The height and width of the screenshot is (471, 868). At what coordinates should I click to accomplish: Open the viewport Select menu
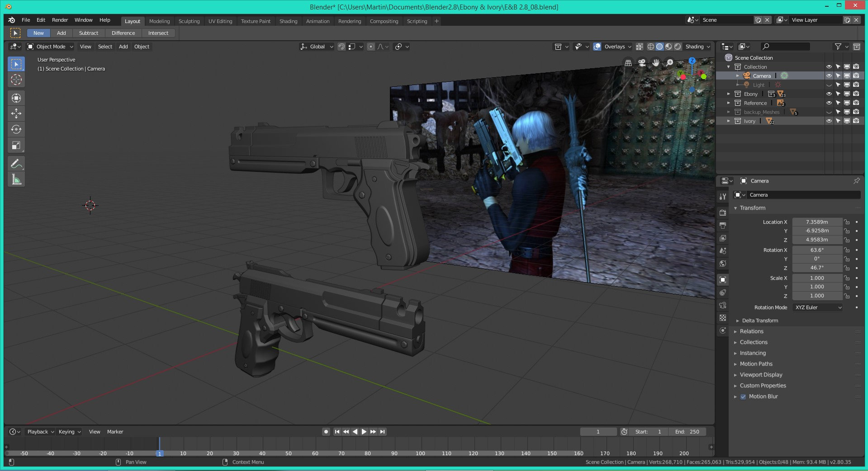pos(105,47)
